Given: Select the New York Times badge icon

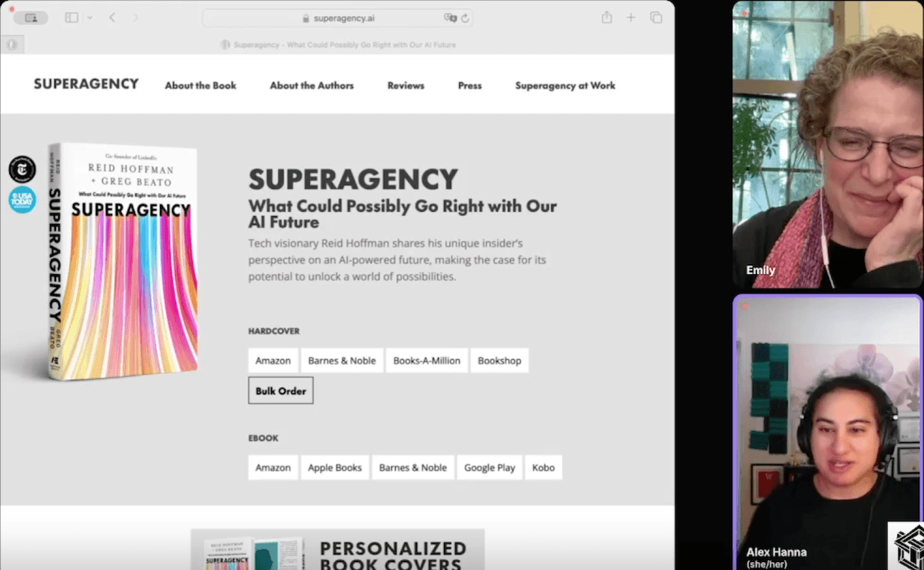Looking at the screenshot, I should pos(22,169).
